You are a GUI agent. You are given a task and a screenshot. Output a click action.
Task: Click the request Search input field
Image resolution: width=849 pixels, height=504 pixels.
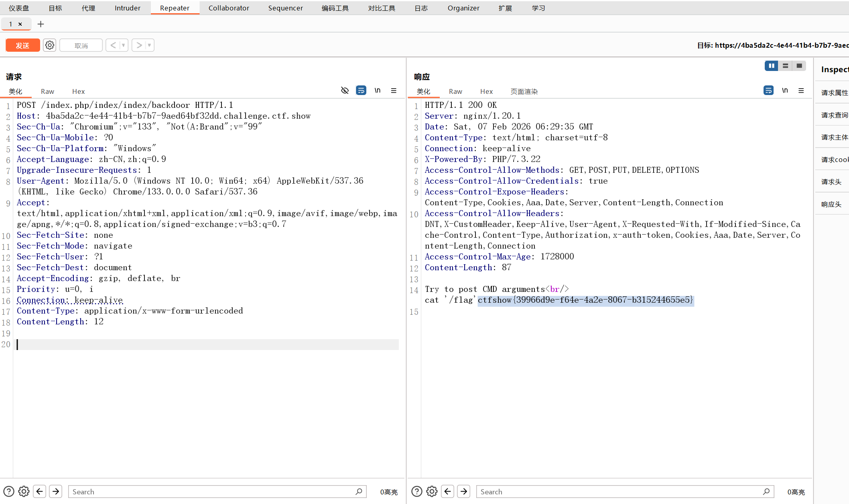tap(213, 492)
